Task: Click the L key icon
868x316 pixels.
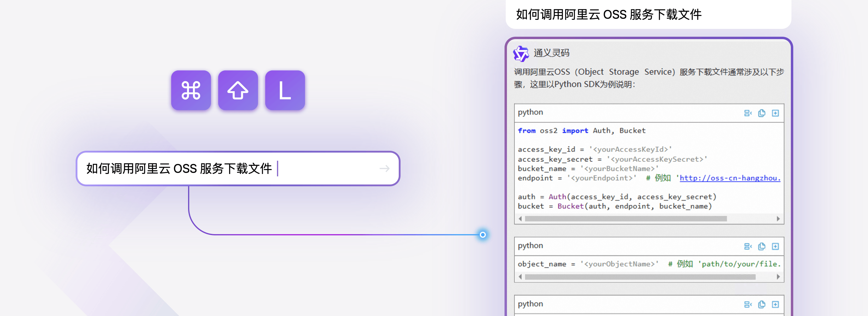Action: [x=285, y=90]
